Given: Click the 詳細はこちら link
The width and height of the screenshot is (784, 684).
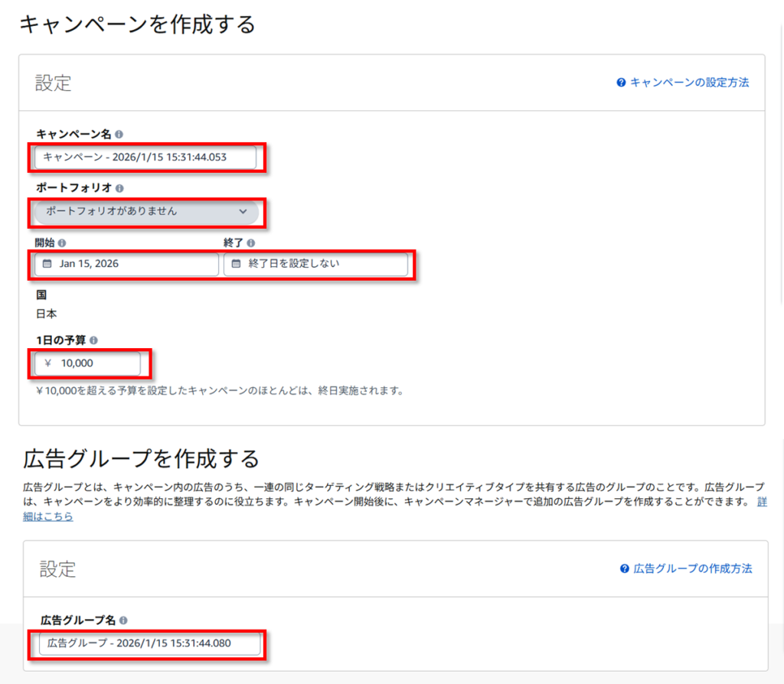Looking at the screenshot, I should (46, 516).
